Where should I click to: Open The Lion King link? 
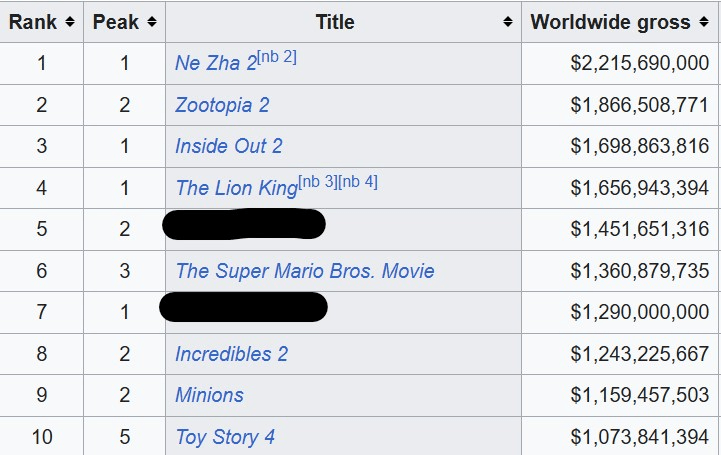(x=237, y=188)
